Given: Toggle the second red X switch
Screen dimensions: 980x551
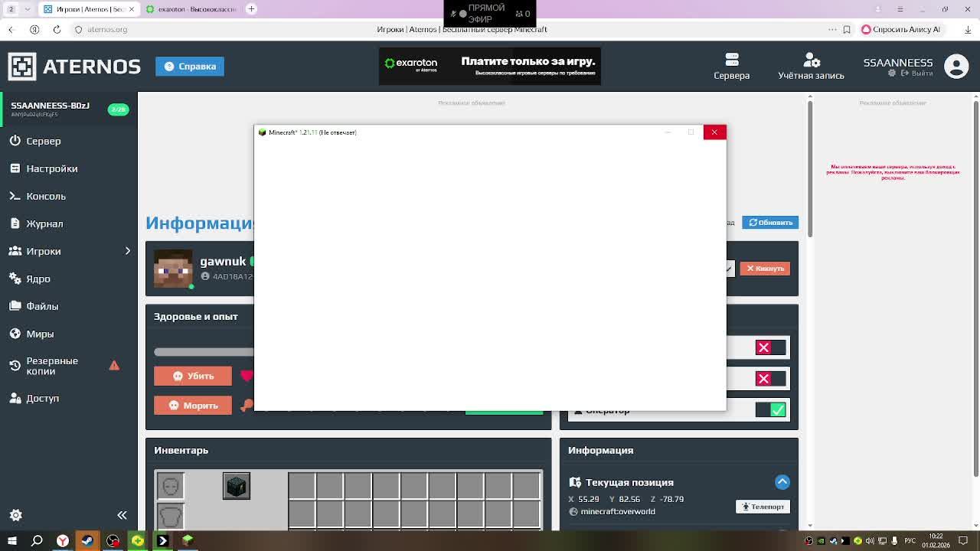Looking at the screenshot, I should click(770, 379).
